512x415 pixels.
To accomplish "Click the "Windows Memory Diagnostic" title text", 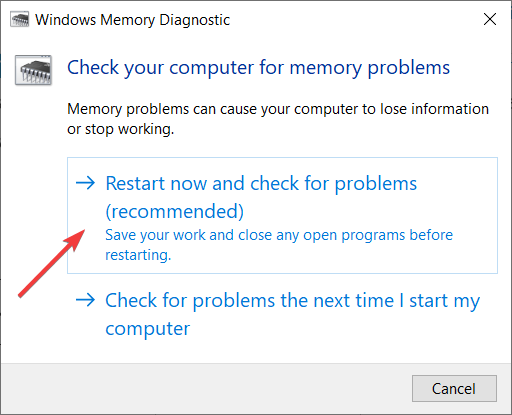I will (x=133, y=20).
